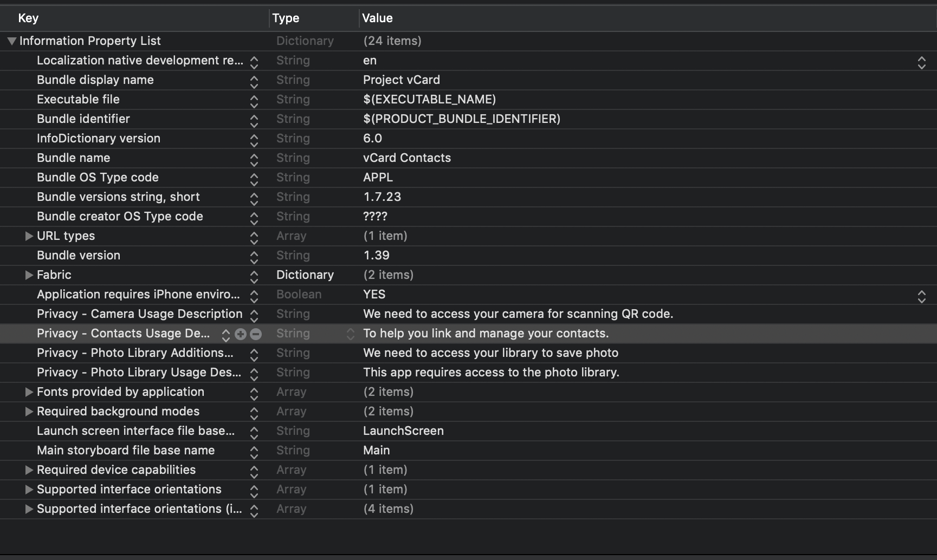Click the minus icon on Contacts Usage row
Viewport: 937px width, 560px height.
tap(256, 334)
